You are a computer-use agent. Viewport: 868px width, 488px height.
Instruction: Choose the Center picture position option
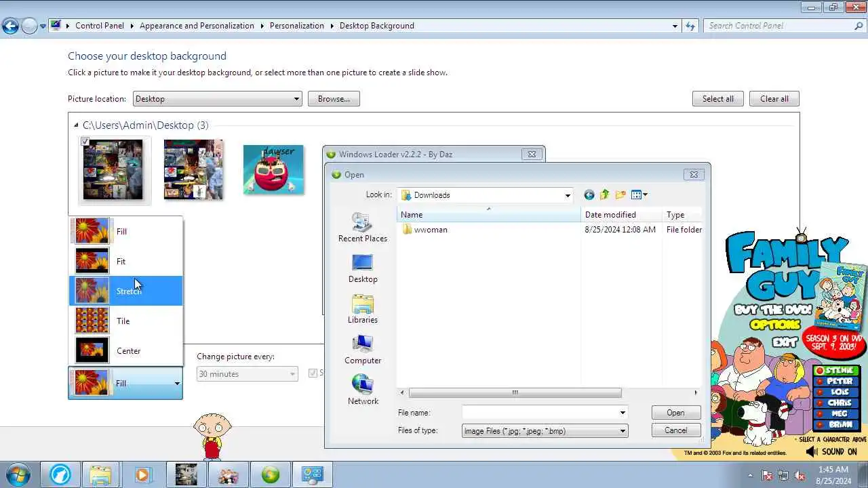(125, 350)
